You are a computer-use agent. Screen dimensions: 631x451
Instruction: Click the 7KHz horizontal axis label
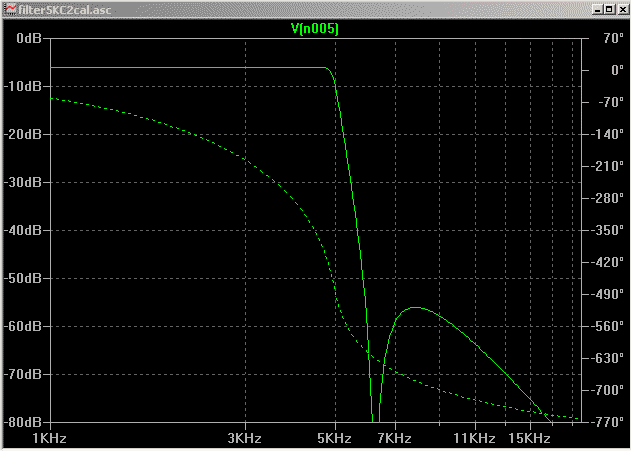coord(394,439)
